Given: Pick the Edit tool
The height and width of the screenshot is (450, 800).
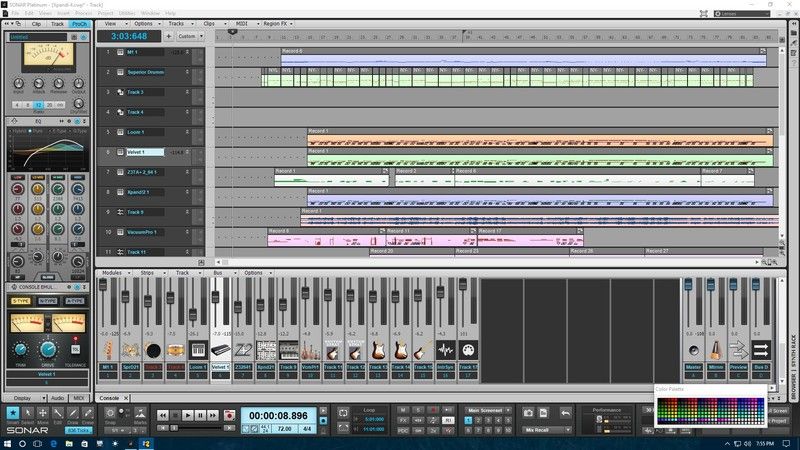Looking at the screenshot, I should coord(58,413).
